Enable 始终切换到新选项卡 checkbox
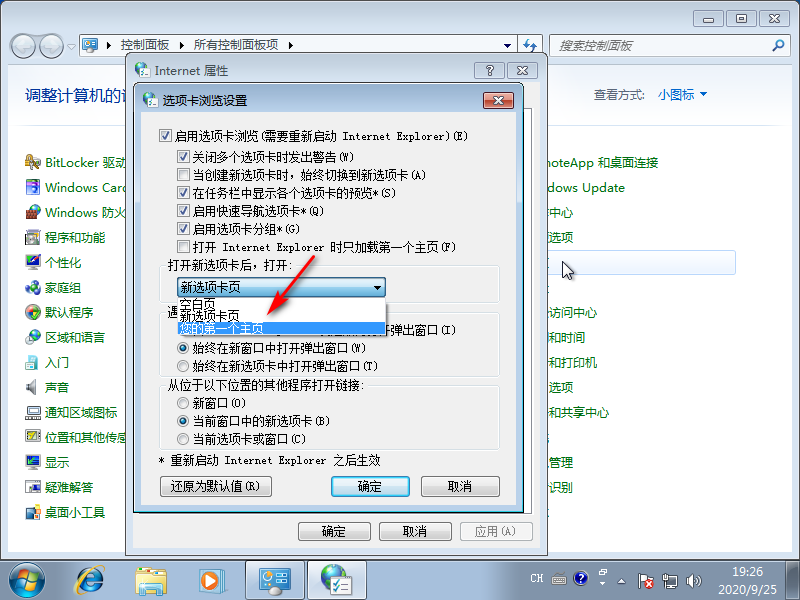 coord(183,174)
